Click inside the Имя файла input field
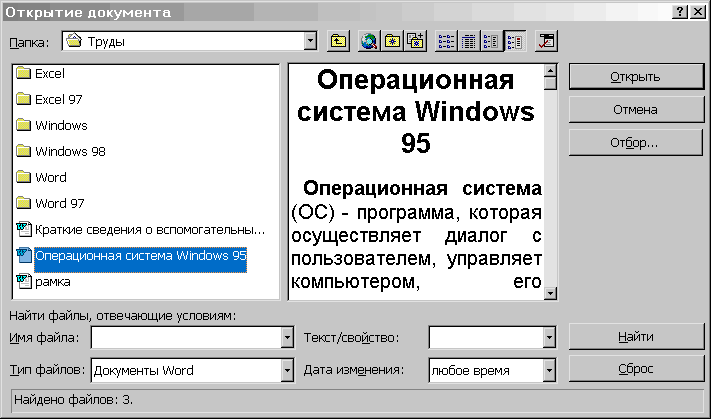The image size is (711, 419). [x=186, y=337]
